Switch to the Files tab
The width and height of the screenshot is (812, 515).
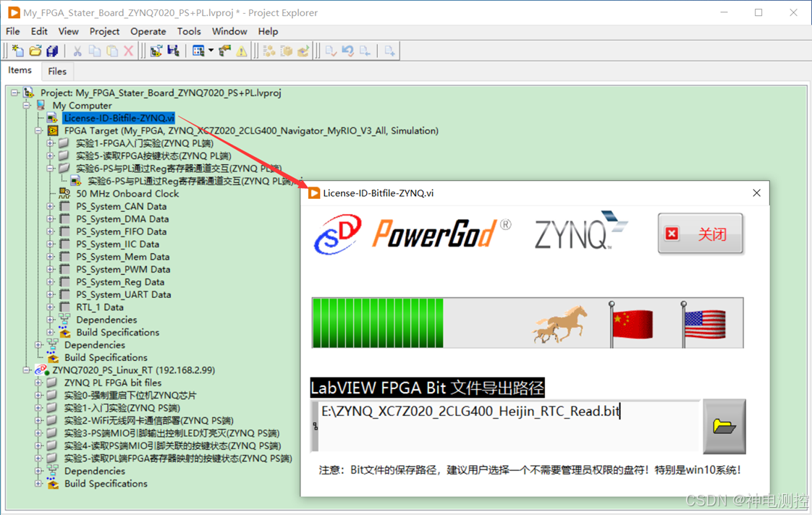click(x=57, y=72)
